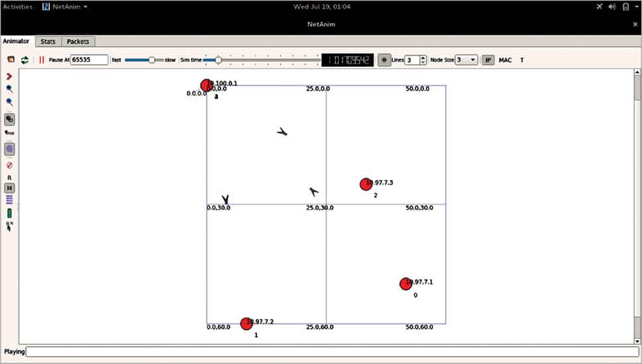Image resolution: width=642 pixels, height=364 pixels.
Task: Click scrollbar down arrow
Action: (637, 341)
